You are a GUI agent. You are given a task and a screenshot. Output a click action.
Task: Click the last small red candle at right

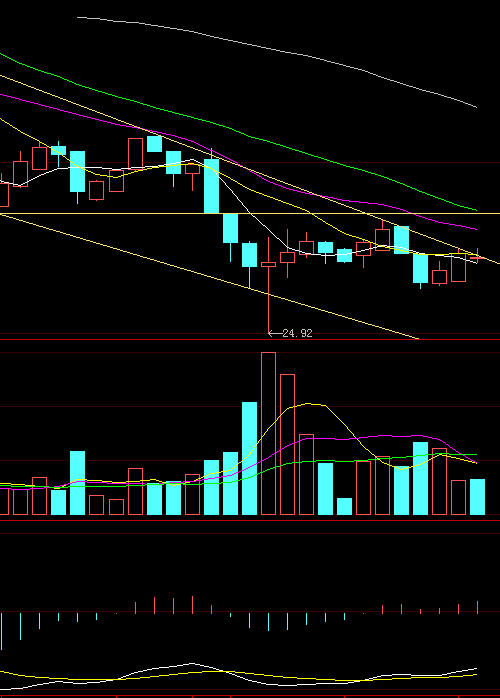477,257
